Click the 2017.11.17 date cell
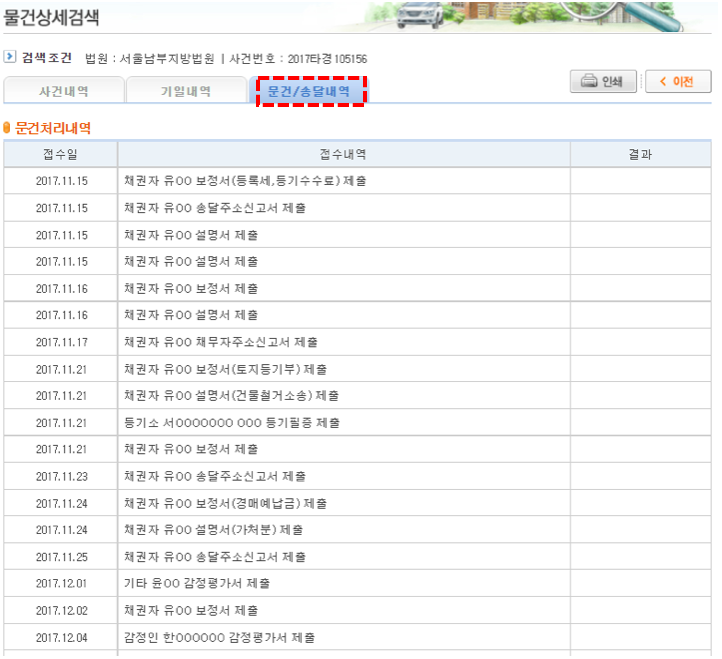The image size is (722, 659). (x=61, y=342)
